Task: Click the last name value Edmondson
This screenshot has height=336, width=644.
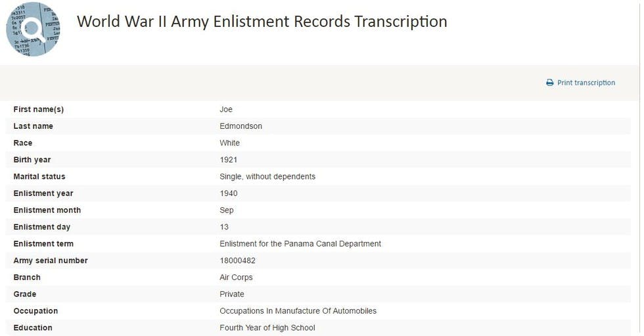Action: (x=241, y=126)
